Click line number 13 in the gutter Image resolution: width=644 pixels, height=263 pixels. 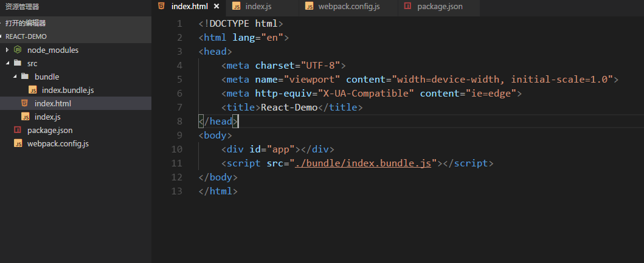[x=176, y=191]
